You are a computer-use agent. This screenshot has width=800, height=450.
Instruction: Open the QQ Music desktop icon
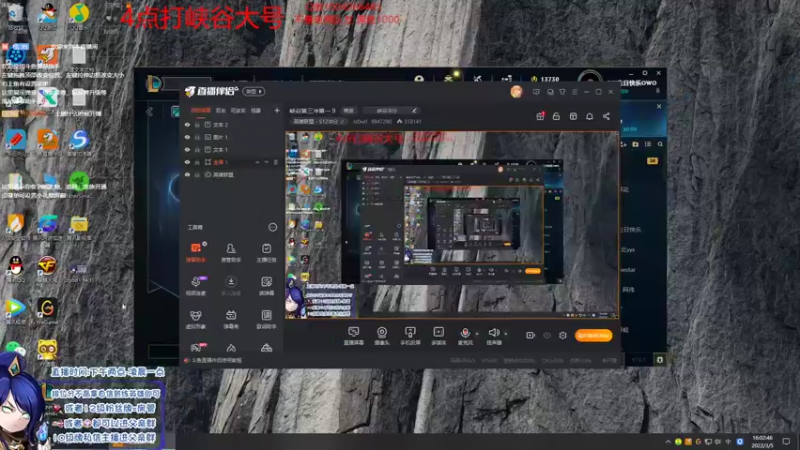[79, 14]
